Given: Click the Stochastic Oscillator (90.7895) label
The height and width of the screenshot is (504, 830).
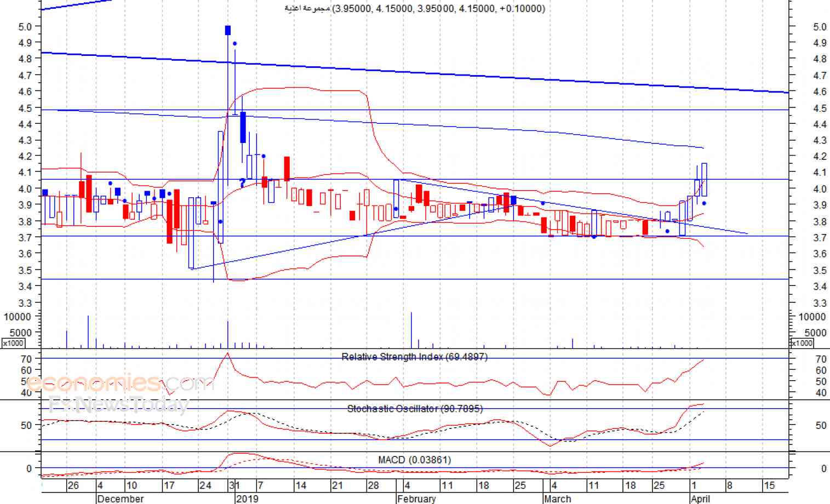Looking at the screenshot, I should point(415,409).
